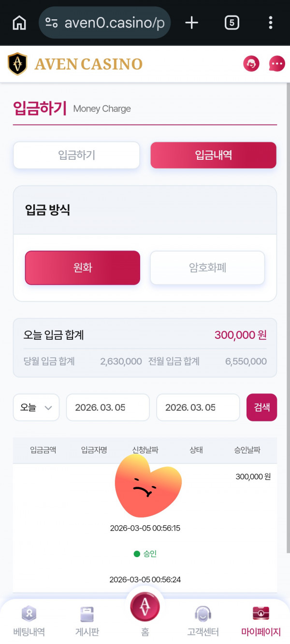The image size is (290, 644).
Task: Open the end date field 2026.03.05
Action: tap(198, 407)
